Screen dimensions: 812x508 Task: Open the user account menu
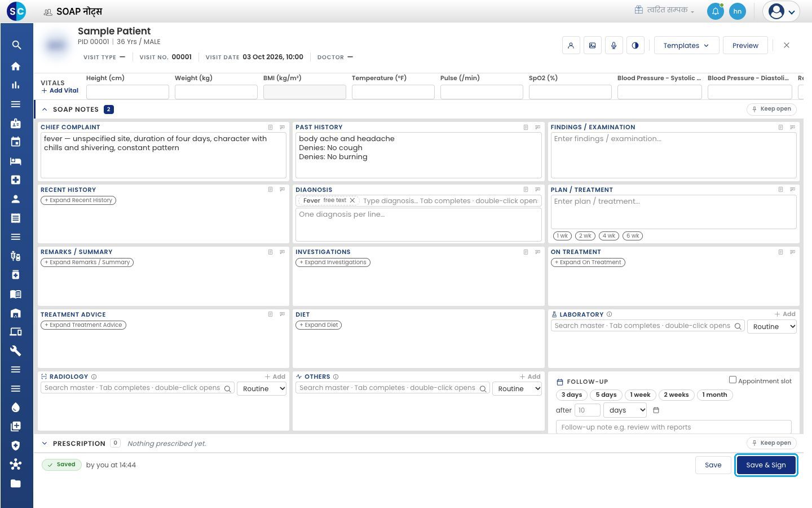[x=782, y=11]
